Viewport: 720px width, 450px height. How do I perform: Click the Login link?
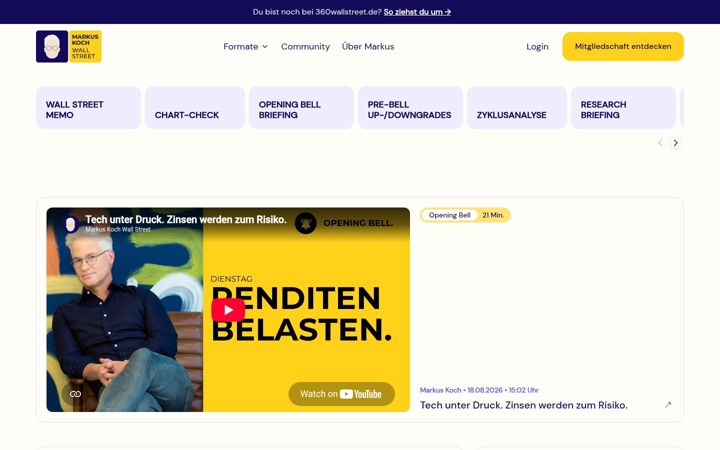537,46
